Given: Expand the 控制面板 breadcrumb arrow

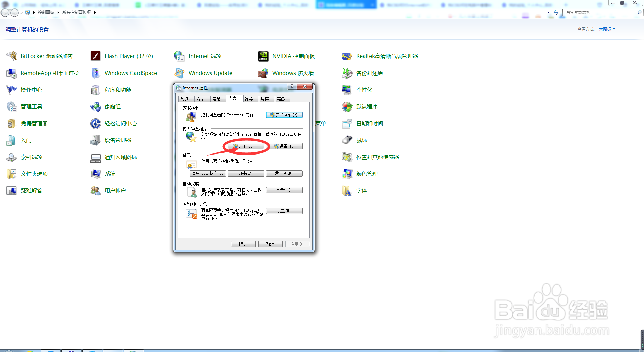Looking at the screenshot, I should pos(58,12).
